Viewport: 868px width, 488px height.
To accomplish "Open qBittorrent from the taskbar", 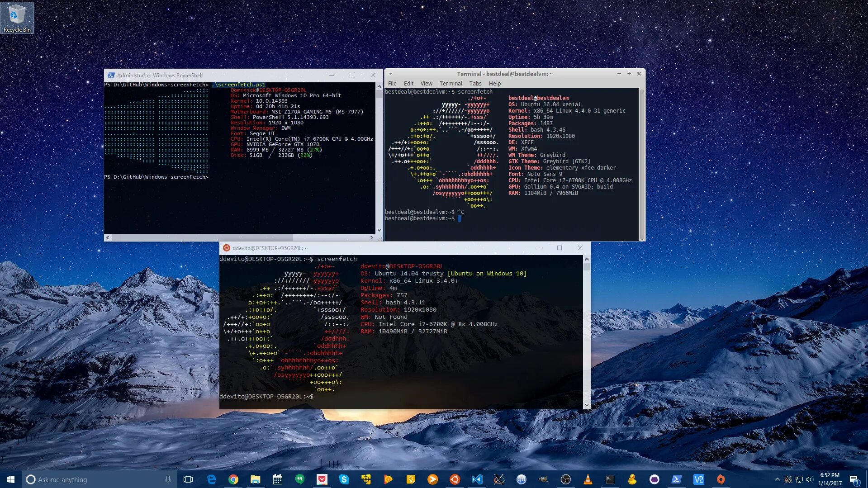I will point(522,479).
